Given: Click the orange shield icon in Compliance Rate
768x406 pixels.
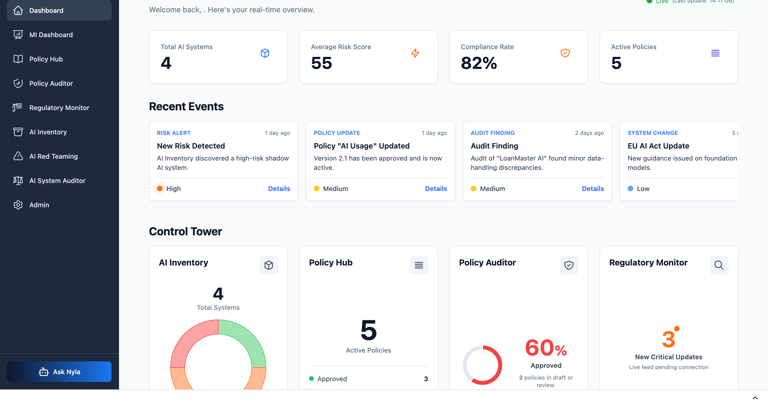Looking at the screenshot, I should coord(565,53).
